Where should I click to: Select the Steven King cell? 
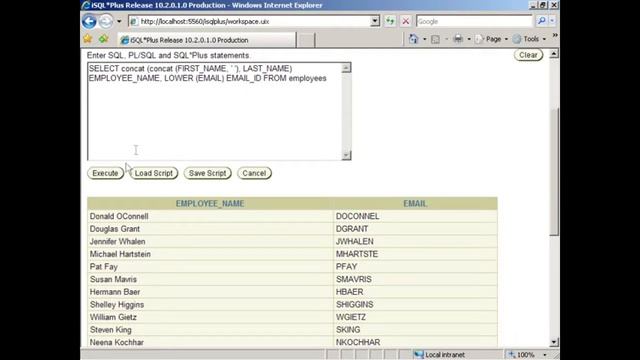[x=210, y=330]
